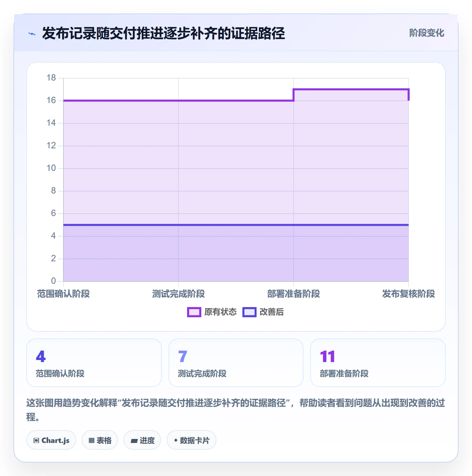Click the chart title 发布记录随交付推进逐步补齐的证据路径

164,33
